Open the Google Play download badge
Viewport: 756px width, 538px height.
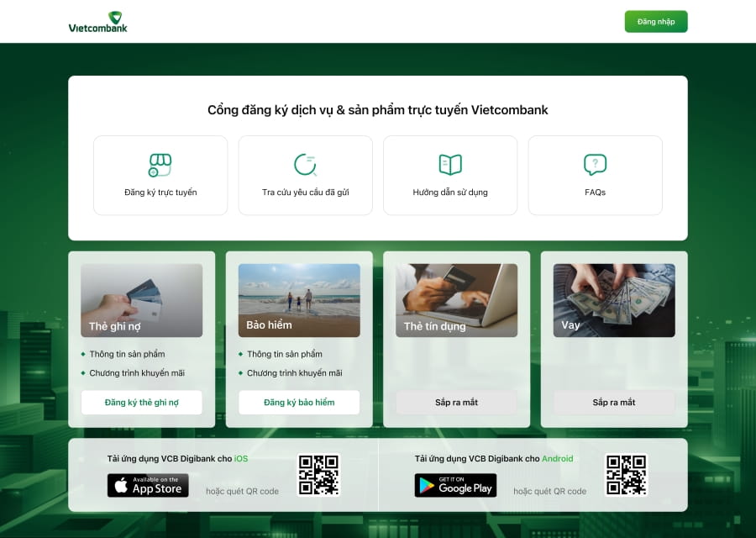(455, 486)
